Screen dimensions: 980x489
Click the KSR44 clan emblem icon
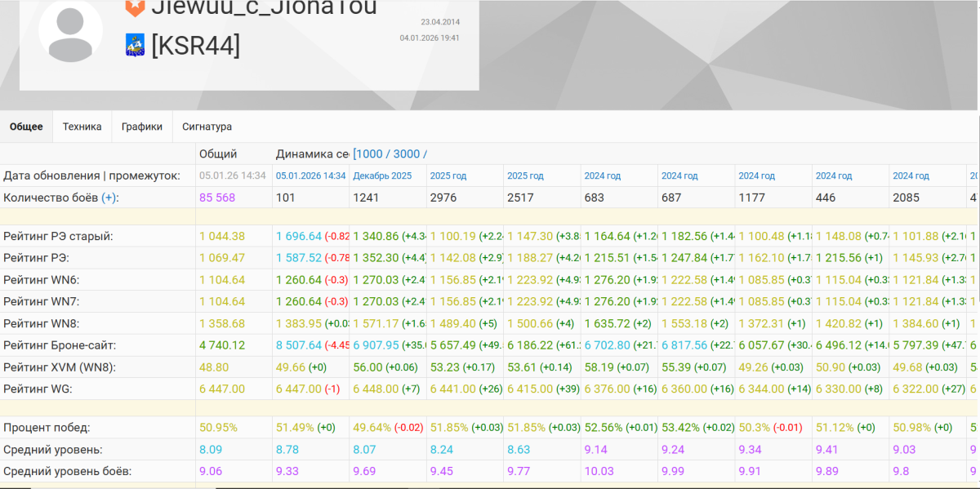point(135,45)
